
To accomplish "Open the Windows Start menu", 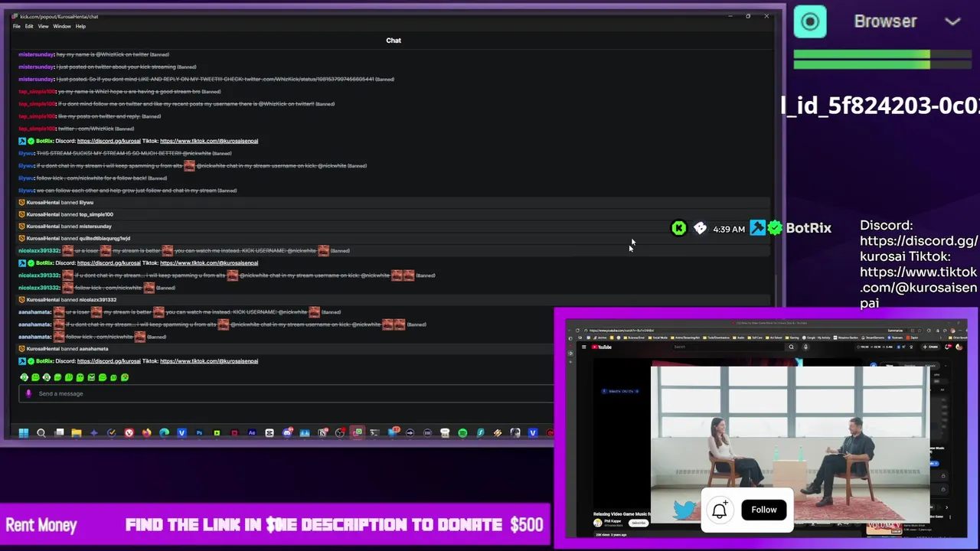I will [23, 433].
